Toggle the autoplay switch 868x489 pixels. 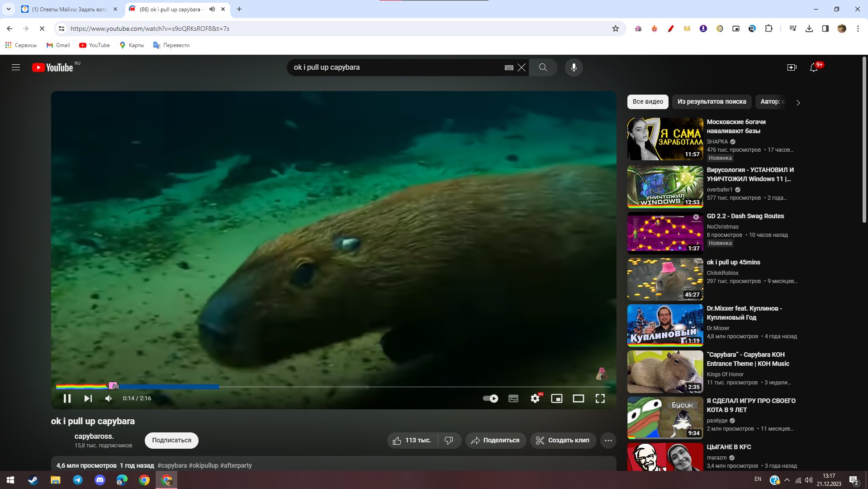click(490, 398)
